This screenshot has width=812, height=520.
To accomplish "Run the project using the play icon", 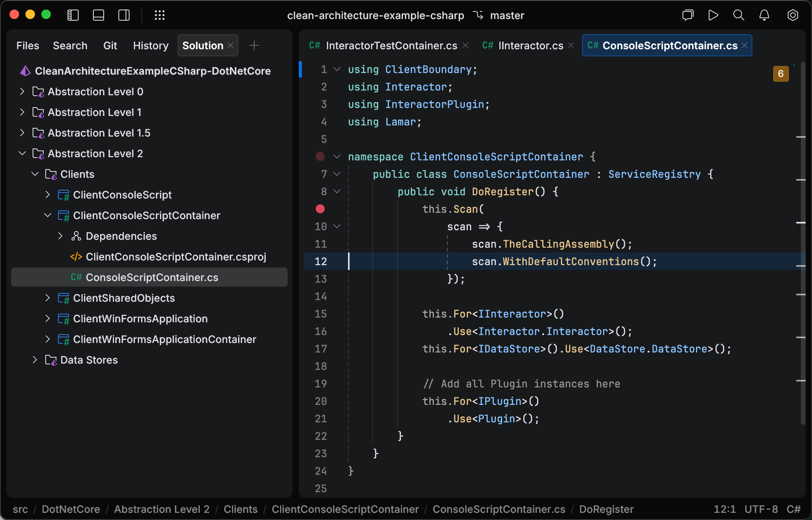I will pos(713,15).
